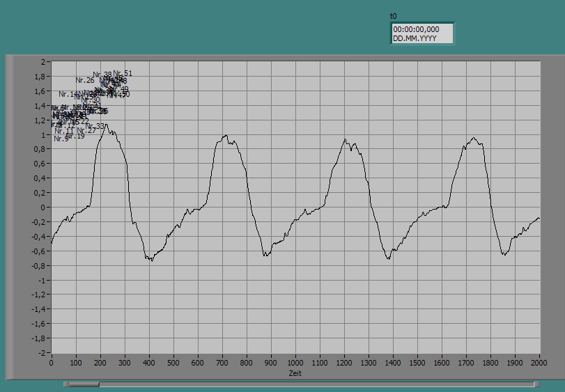Select the DD.MM.YYYY date text in t0
The image size is (565, 392).
point(415,38)
